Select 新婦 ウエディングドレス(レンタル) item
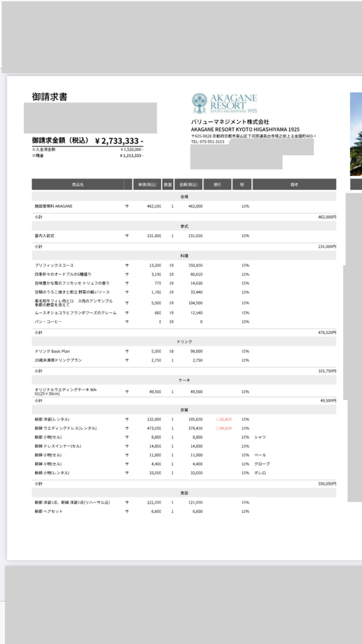Image resolution: width=362 pixels, height=644 pixels. pos(66,428)
